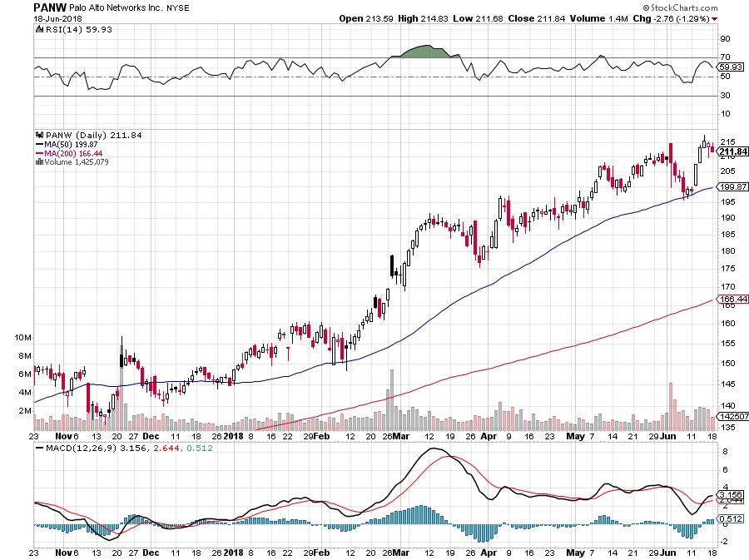
Task: Click the 3.156 tag on the MACD axis
Action: click(x=731, y=494)
